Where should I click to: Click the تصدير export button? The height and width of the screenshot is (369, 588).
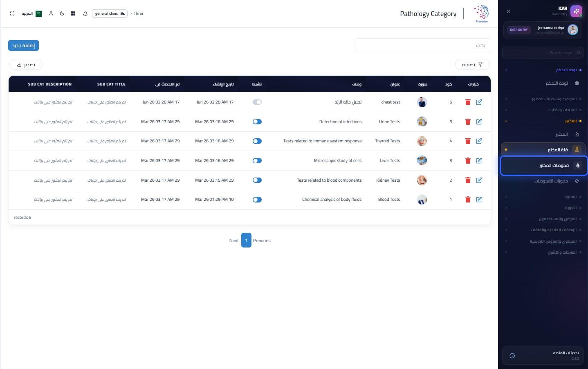coord(26,65)
